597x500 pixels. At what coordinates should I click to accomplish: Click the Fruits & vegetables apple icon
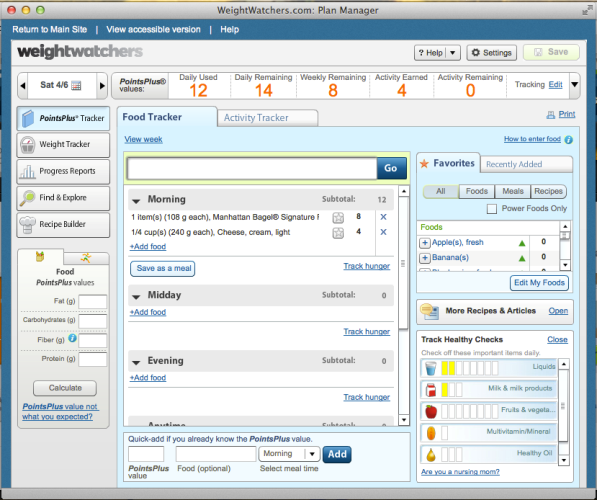click(431, 411)
